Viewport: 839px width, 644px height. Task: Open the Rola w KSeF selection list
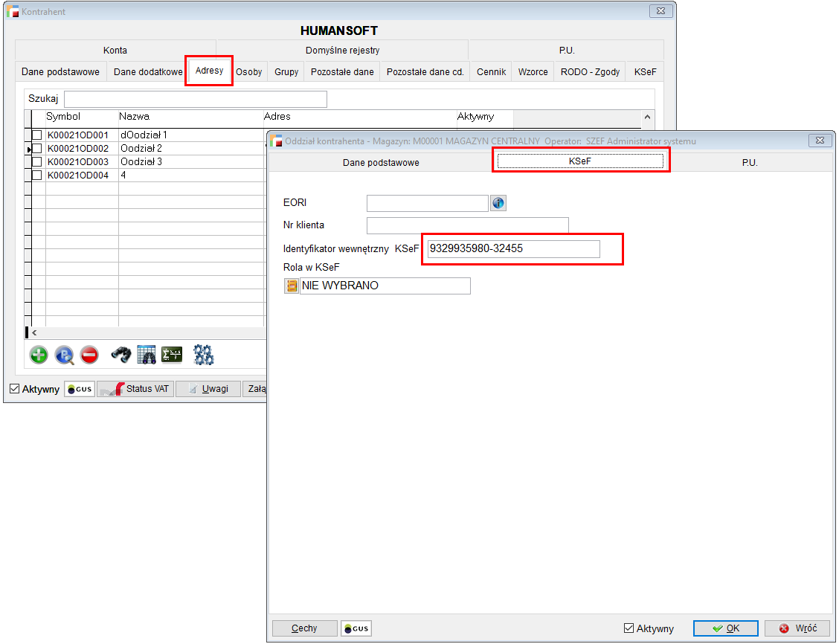(292, 286)
